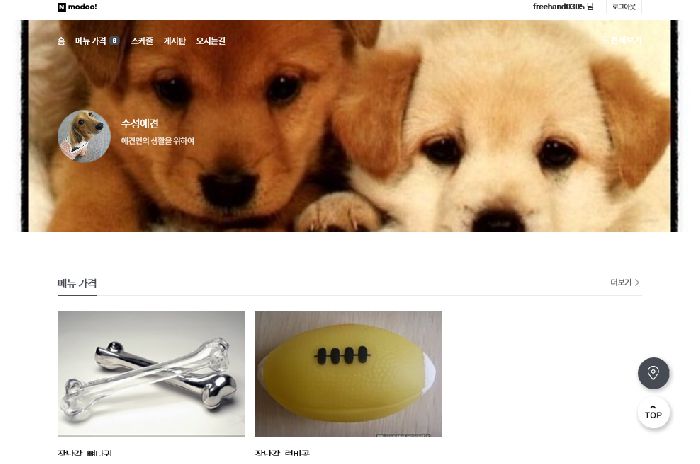Click the chevron arrow next to 더보기
The width and height of the screenshot is (700, 464).
tap(637, 282)
